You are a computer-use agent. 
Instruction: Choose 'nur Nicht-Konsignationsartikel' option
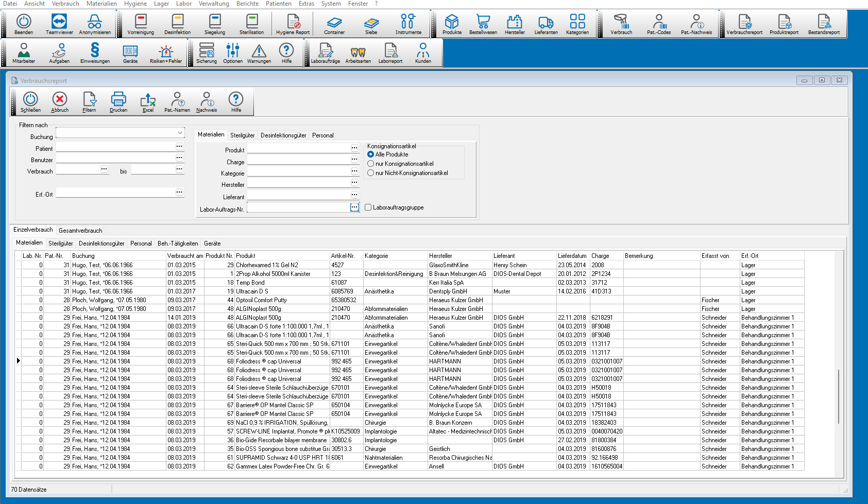point(370,173)
